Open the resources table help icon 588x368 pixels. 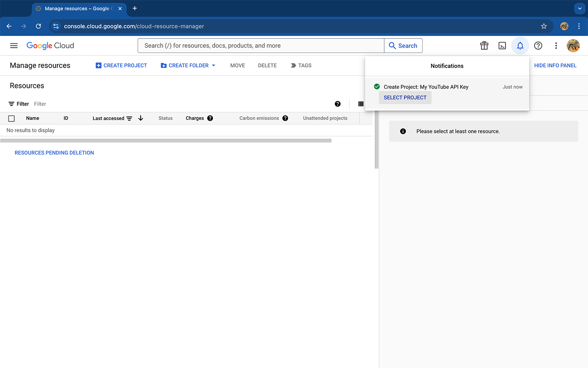338,104
